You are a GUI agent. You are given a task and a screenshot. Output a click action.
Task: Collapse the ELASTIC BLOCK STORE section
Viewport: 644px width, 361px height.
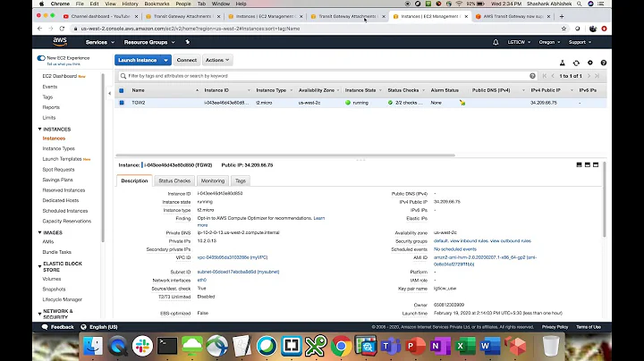(40, 266)
